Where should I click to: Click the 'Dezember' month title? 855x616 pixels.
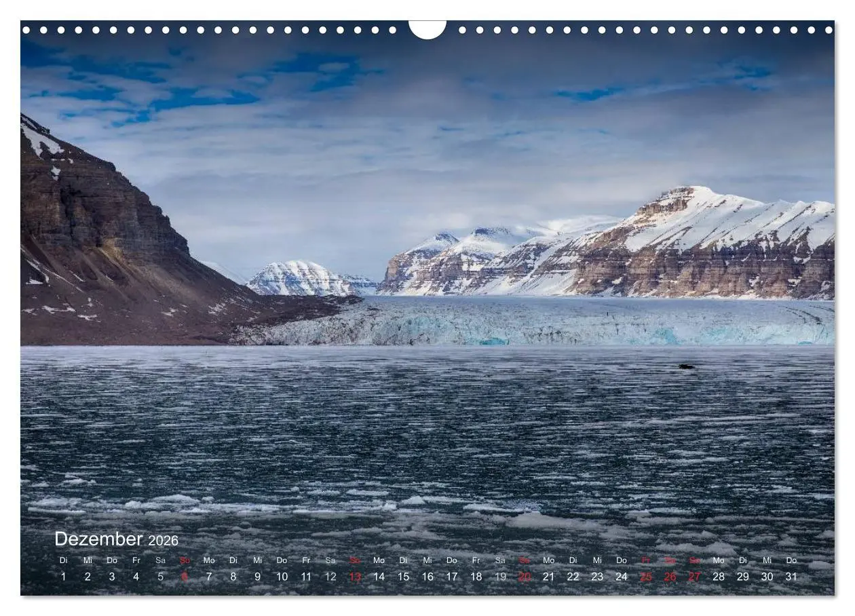coord(98,539)
